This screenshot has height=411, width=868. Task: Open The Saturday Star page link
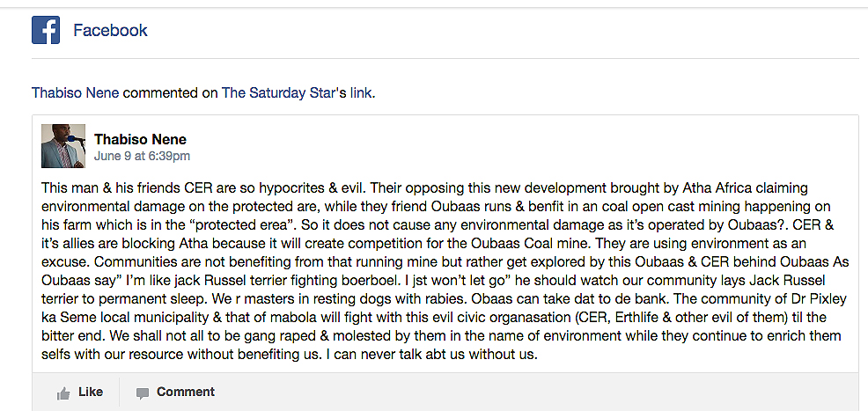(x=278, y=92)
